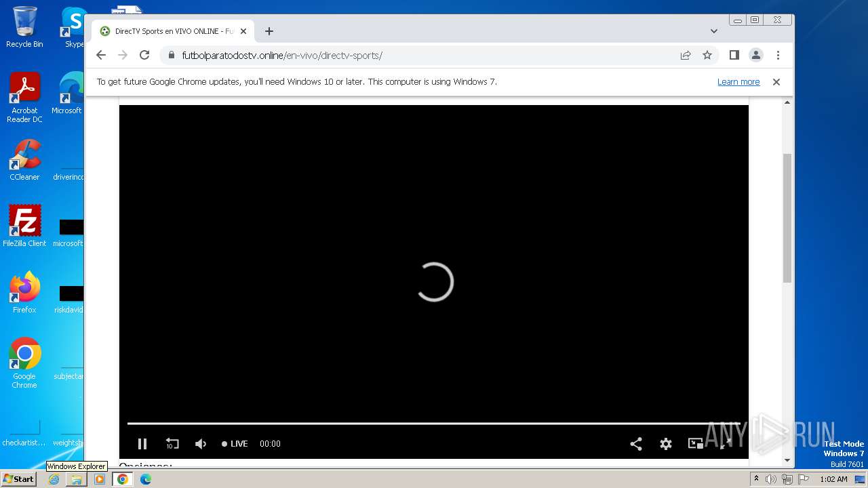Expand the tab search dropdown
The width and height of the screenshot is (868, 488).
tap(714, 31)
